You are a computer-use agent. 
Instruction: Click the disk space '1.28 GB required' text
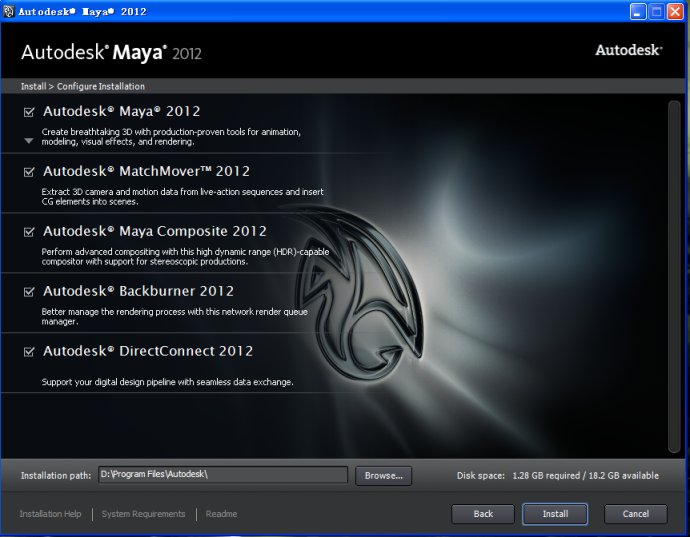pyautogui.click(x=546, y=476)
